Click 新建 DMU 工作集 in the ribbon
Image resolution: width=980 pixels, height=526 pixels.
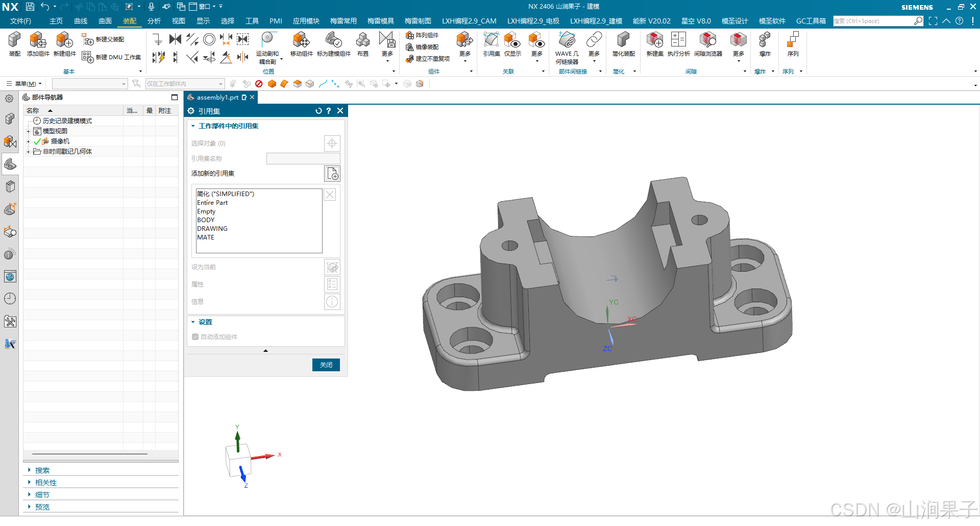(112, 57)
